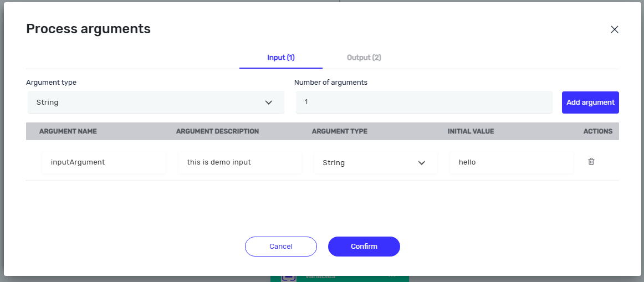The image size is (644, 282).
Task: Confirm the process arguments
Action: coord(364,247)
